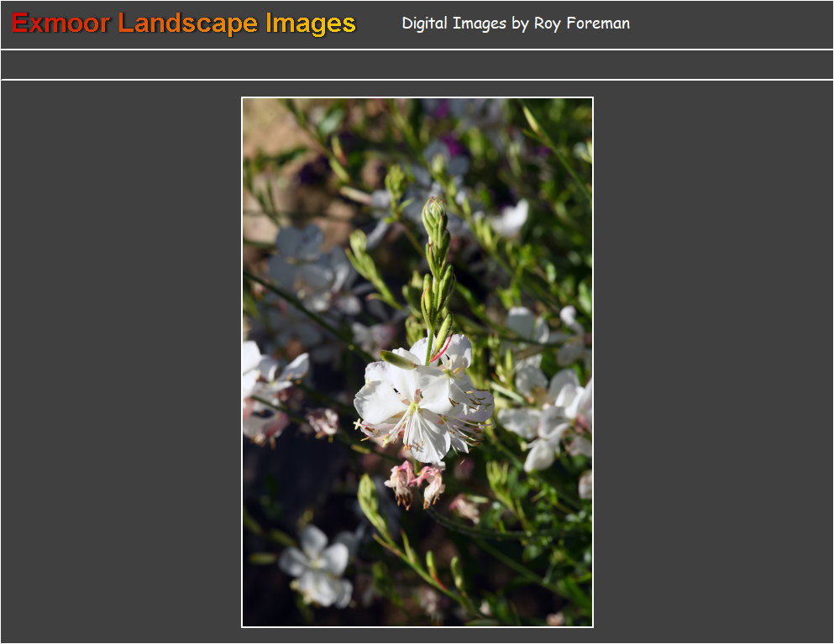The width and height of the screenshot is (834, 644).
Task: Click the green bud spike above the central flower
Action: pyautogui.click(x=436, y=252)
